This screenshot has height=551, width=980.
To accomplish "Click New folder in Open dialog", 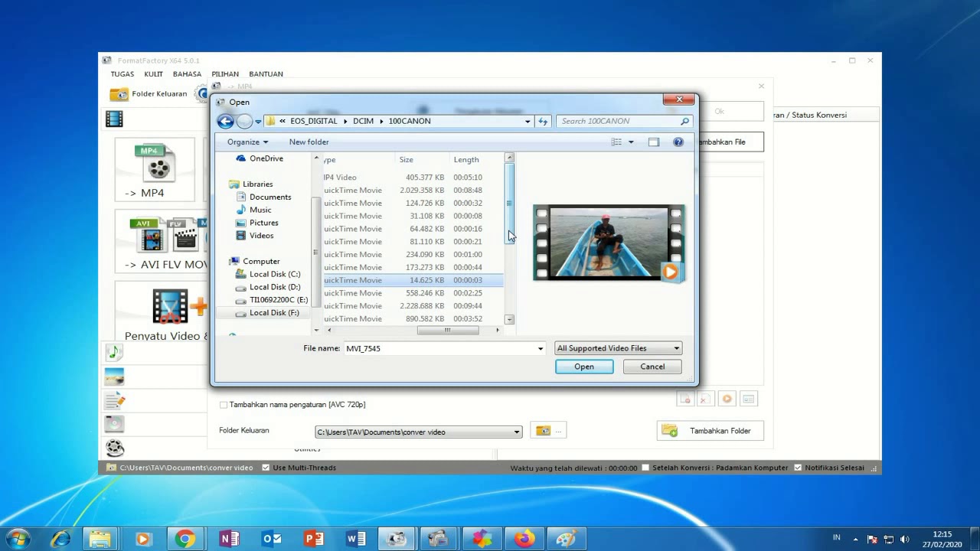I will tap(309, 142).
